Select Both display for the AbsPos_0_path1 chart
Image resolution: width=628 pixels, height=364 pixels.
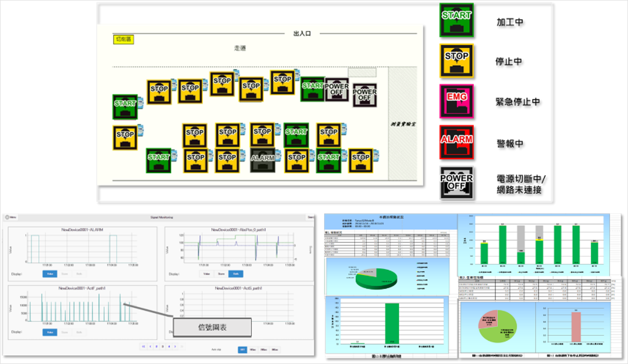pos(236,274)
